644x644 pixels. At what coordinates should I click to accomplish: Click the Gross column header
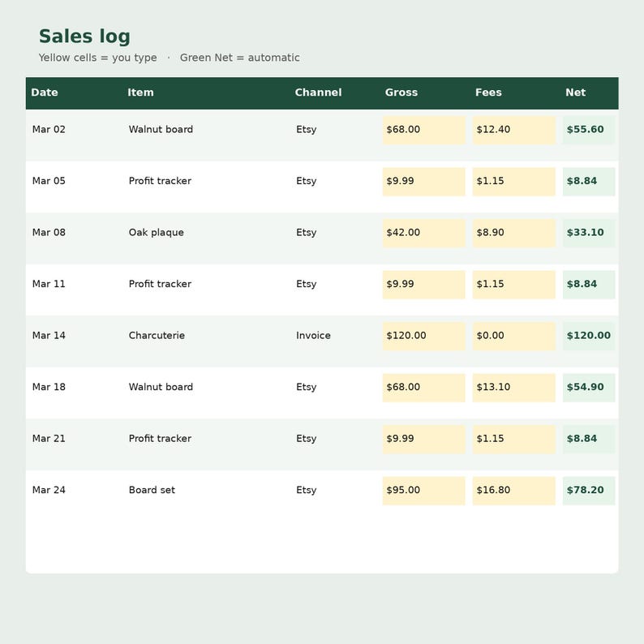click(401, 92)
